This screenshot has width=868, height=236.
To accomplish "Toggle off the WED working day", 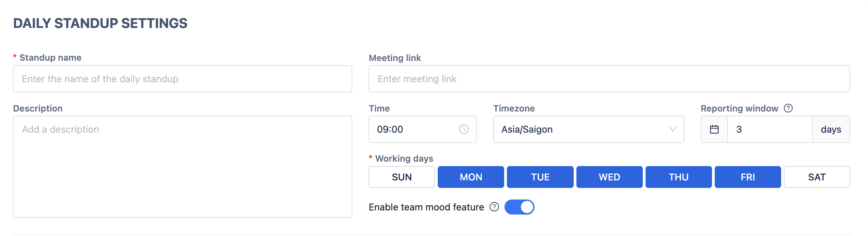I will pyautogui.click(x=609, y=177).
